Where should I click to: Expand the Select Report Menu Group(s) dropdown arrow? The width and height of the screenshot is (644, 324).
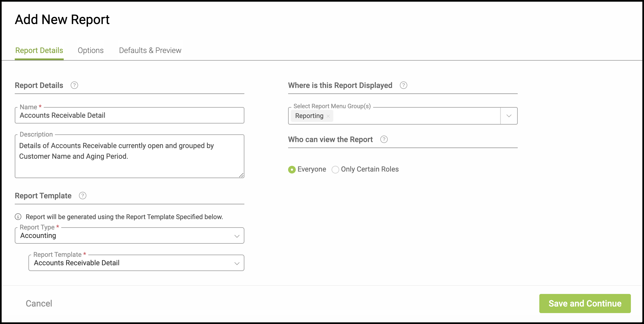point(509,116)
